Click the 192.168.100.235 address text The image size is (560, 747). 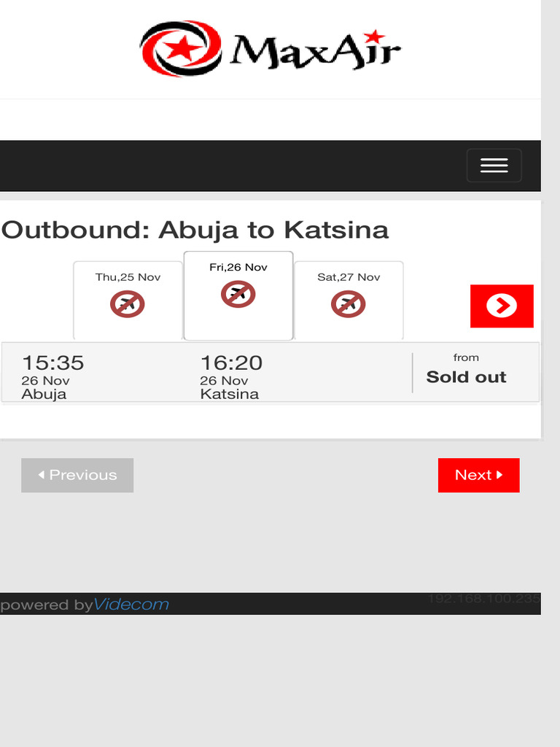click(483, 599)
